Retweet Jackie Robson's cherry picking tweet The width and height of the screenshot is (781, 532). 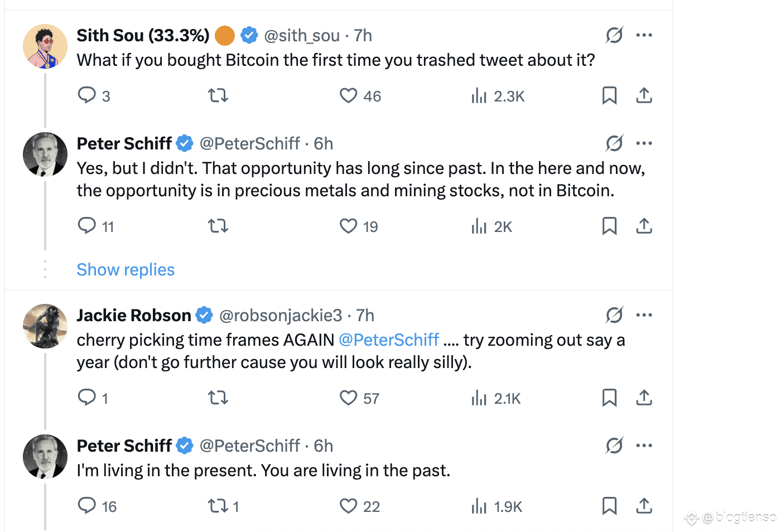[218, 398]
